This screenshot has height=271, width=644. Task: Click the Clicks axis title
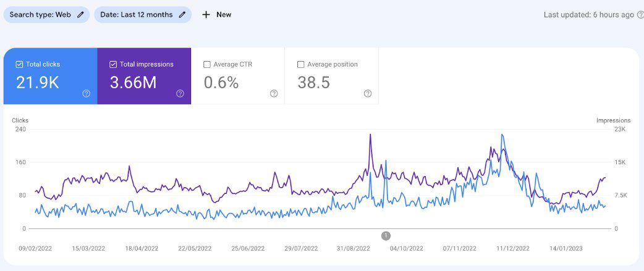coord(20,120)
